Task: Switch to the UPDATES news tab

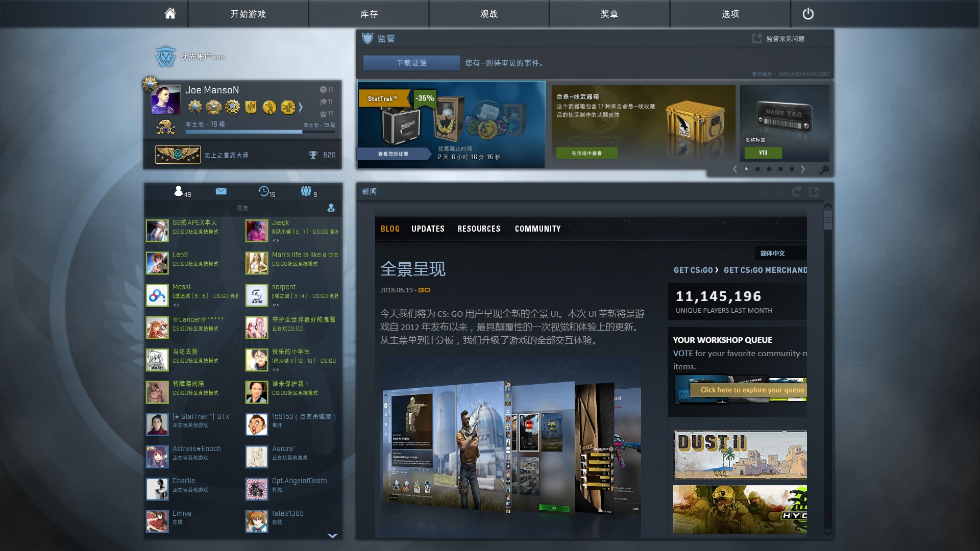Action: click(x=428, y=229)
